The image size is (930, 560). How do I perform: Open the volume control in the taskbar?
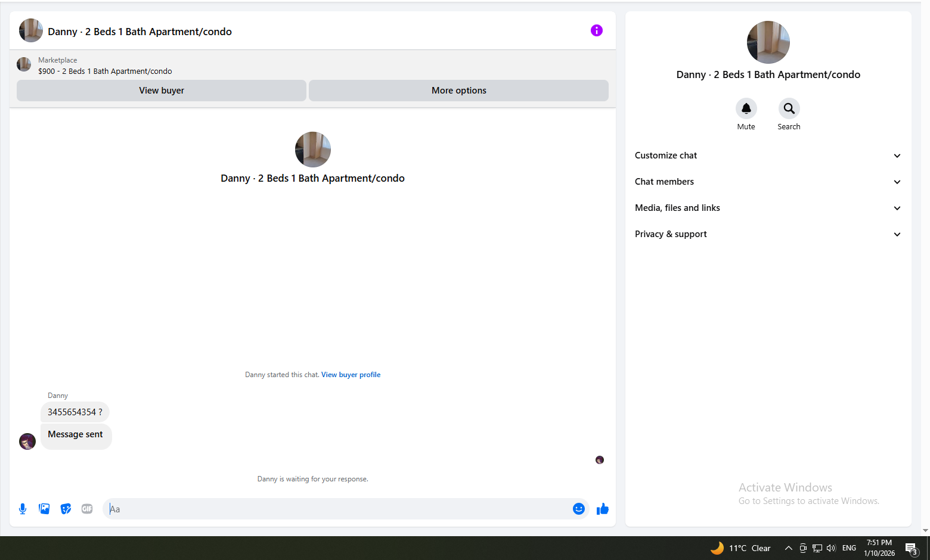click(x=831, y=548)
